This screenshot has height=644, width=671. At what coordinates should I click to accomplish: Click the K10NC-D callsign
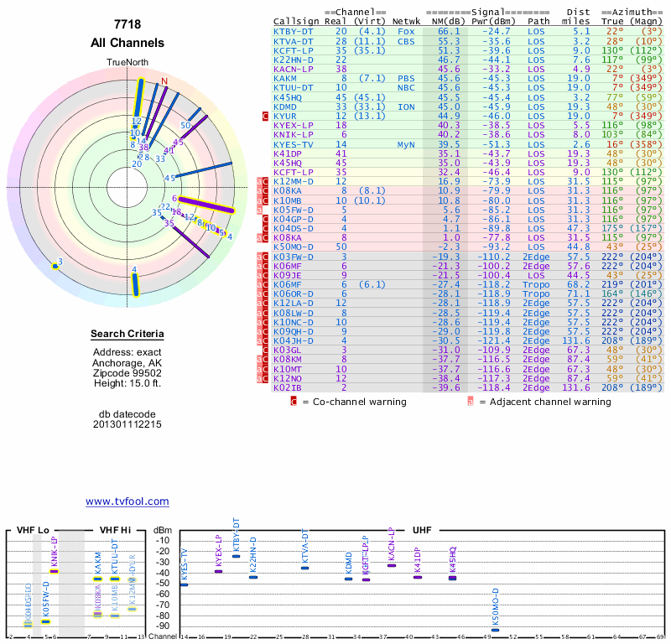coord(294,322)
